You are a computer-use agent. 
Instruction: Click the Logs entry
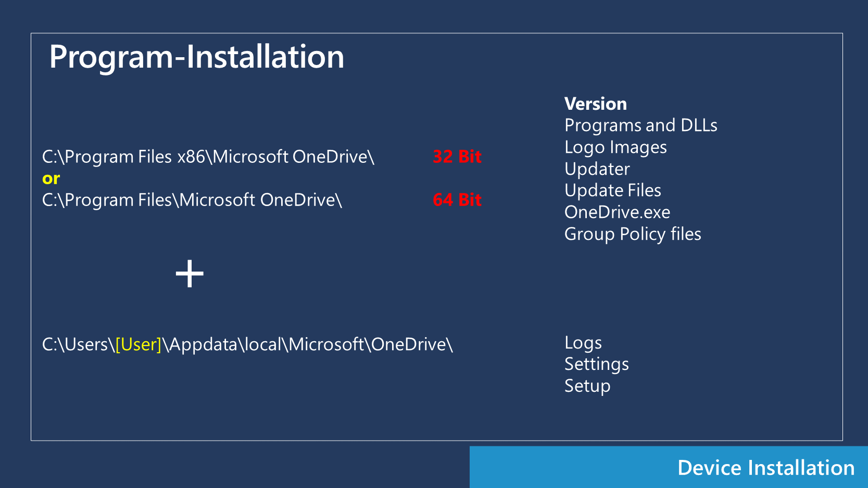pyautogui.click(x=583, y=343)
